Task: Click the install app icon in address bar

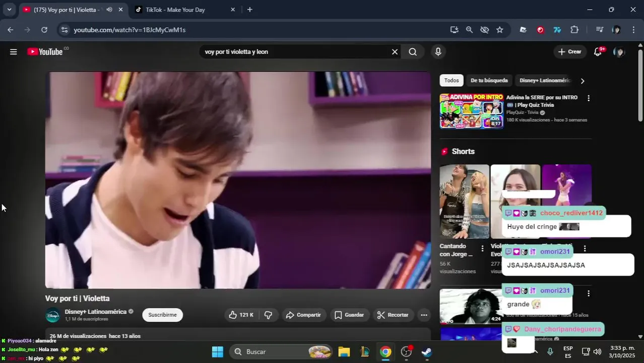Action: coord(454,30)
